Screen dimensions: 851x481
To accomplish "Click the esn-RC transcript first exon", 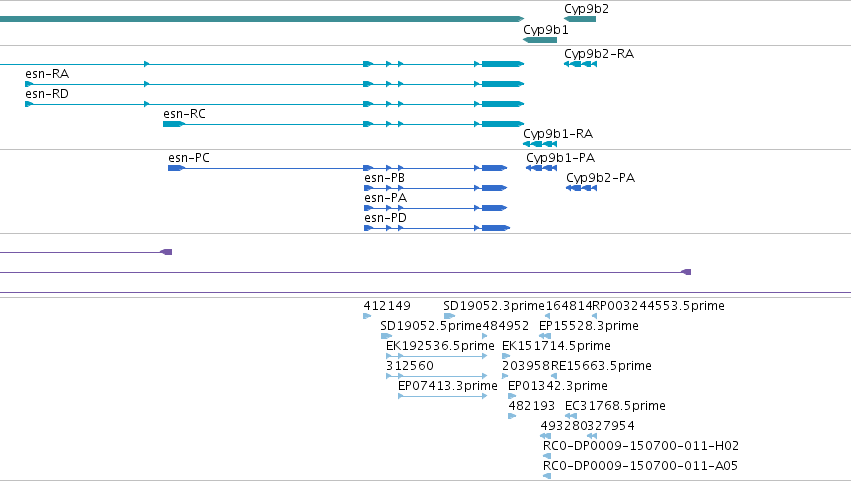I will pyautogui.click(x=174, y=124).
